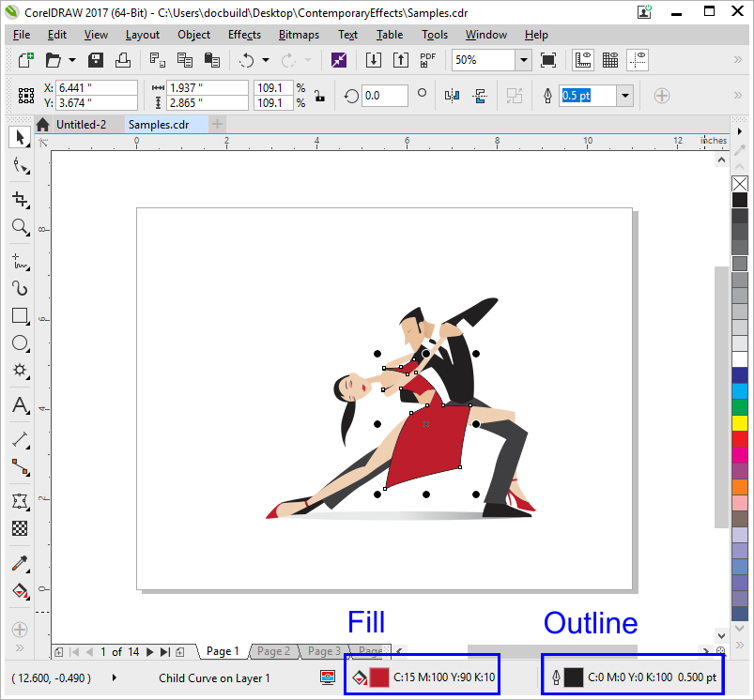Select the Rectangle tool
Image resolution: width=754 pixels, height=700 pixels.
pyautogui.click(x=20, y=315)
